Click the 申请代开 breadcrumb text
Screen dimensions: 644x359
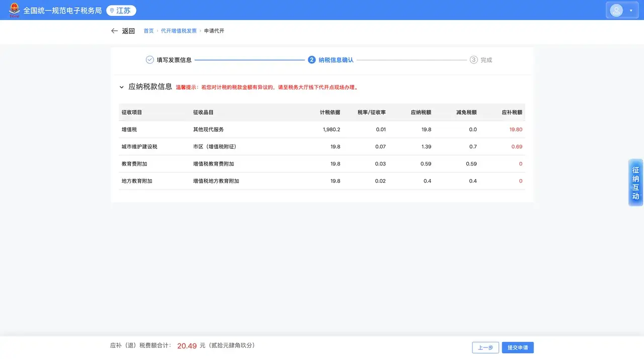pyautogui.click(x=214, y=31)
